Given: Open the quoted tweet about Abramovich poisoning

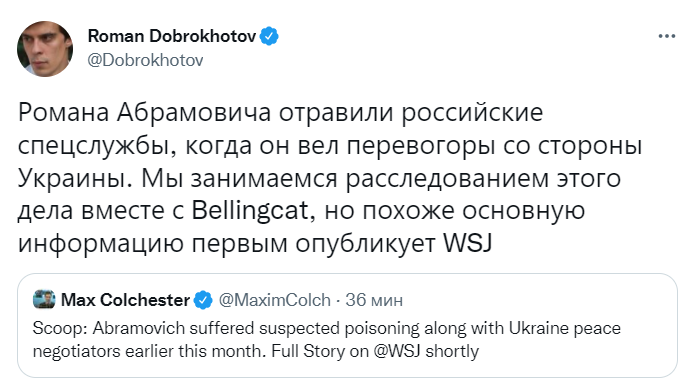Looking at the screenshot, I should (347, 325).
